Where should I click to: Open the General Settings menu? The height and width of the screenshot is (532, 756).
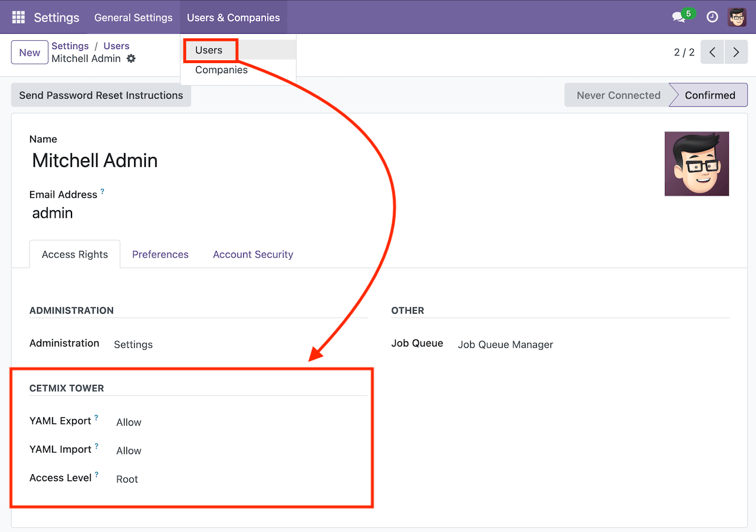[x=133, y=17]
